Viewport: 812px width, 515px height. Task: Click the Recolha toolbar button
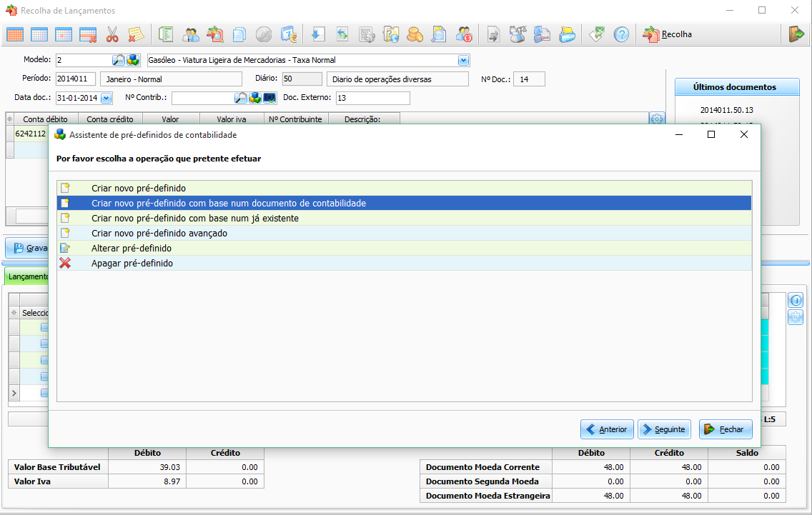pyautogui.click(x=668, y=35)
